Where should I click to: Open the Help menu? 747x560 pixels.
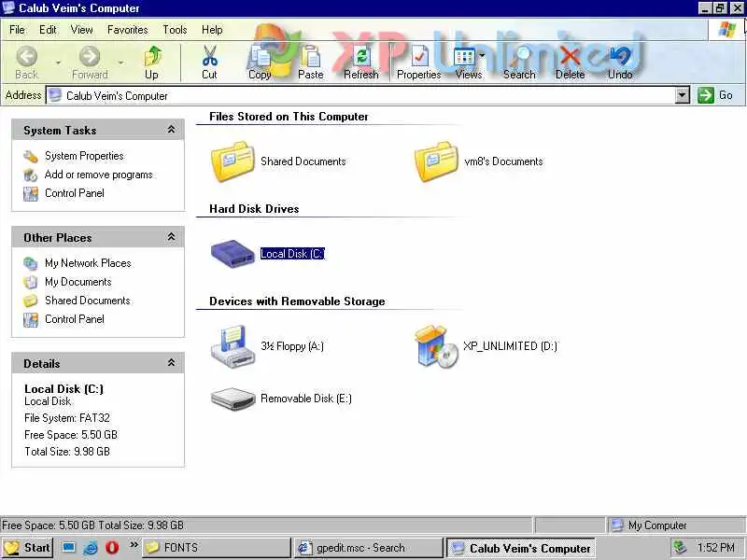tap(212, 30)
